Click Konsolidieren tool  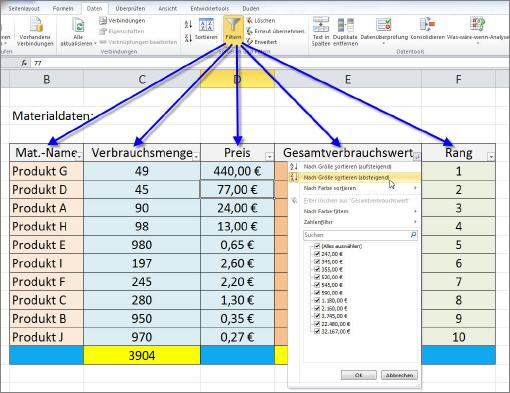[x=428, y=29]
